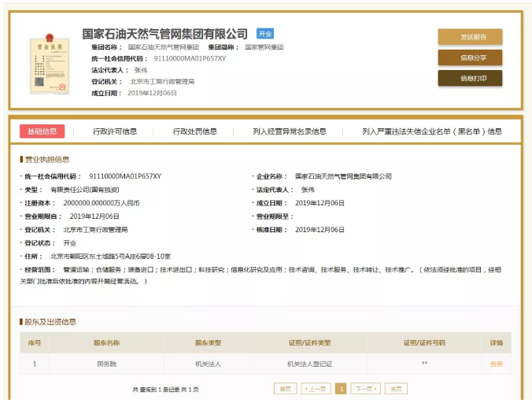Click the 国务院 shareholder name cell

click(x=106, y=364)
